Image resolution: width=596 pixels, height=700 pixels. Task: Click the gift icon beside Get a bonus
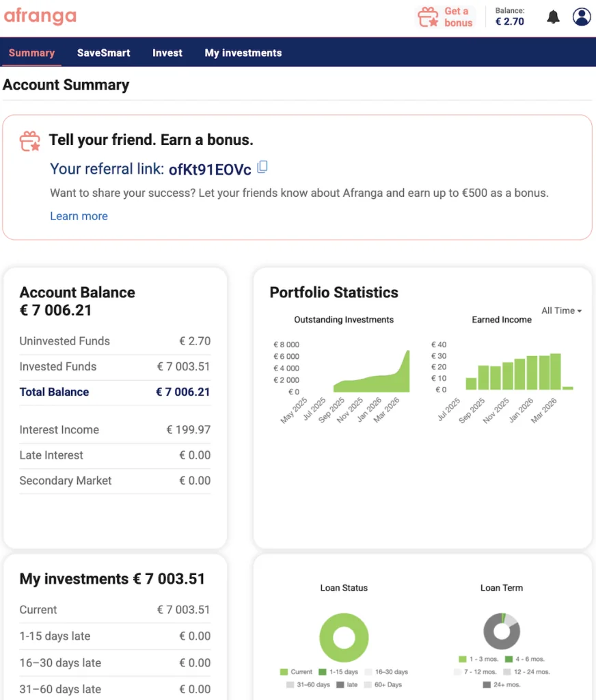[427, 16]
